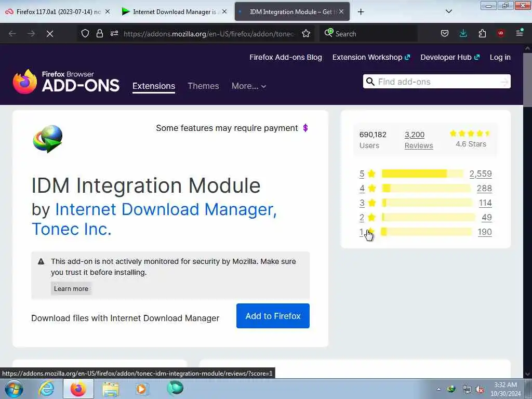Open Windows Explorer folder in taskbar
Screen dimensions: 532x399
point(111,390)
